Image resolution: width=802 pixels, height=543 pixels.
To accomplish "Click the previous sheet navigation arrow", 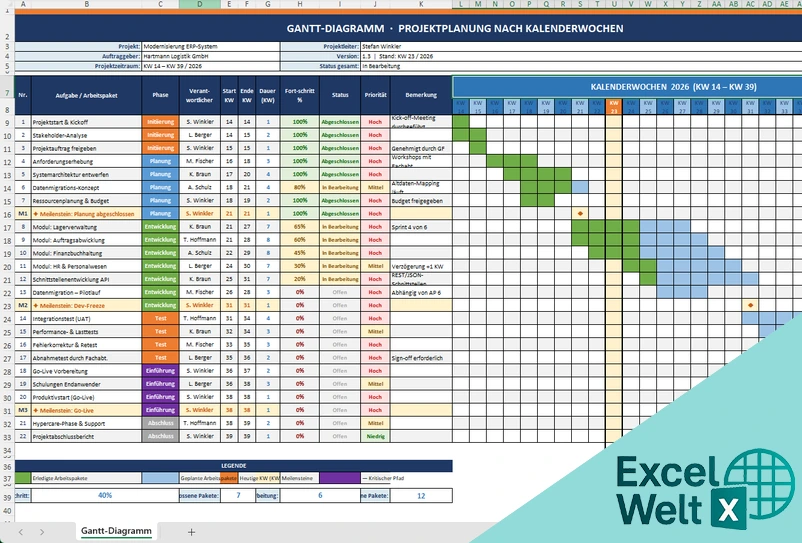I will [20, 532].
